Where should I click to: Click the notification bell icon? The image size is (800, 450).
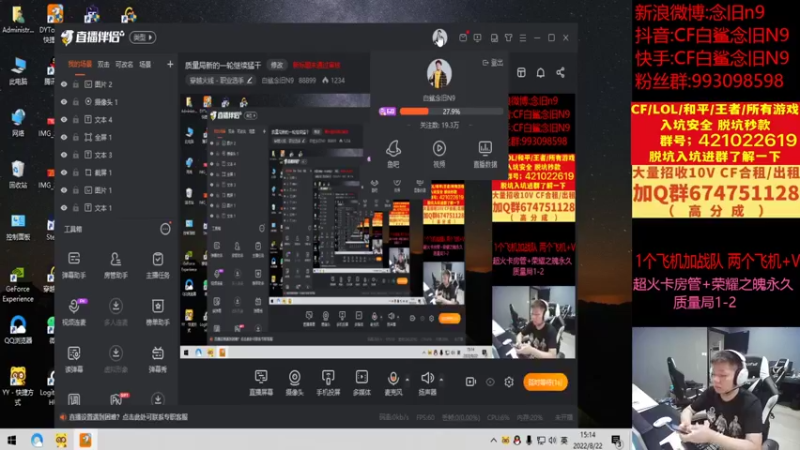click(x=540, y=72)
